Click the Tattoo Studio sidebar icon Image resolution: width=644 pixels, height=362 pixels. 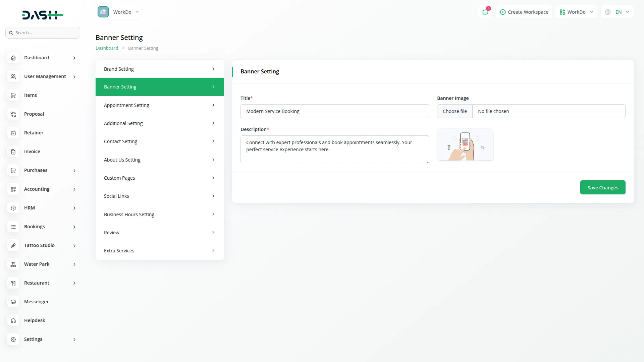point(13,245)
